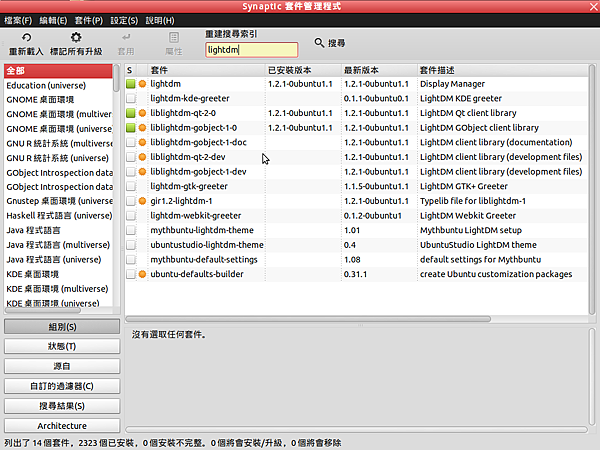Click the LightDM KDE greeter description
This screenshot has height=450, width=600.
[x=461, y=99]
